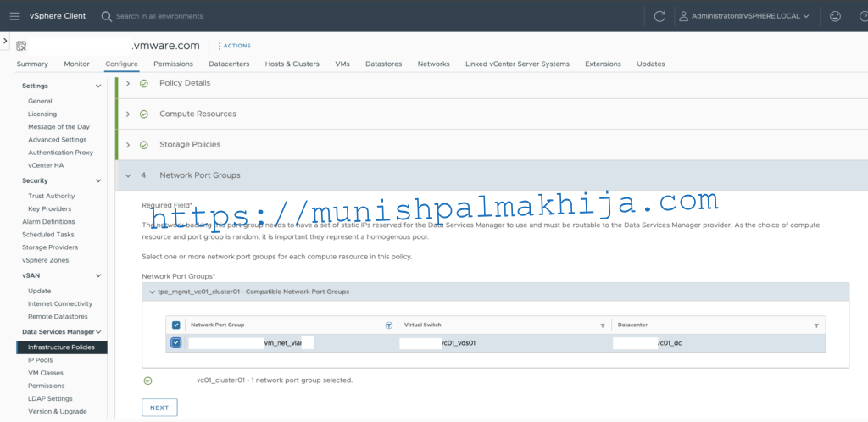The width and height of the screenshot is (868, 422).
Task: Expand the Storage Policies section
Action: (128, 145)
